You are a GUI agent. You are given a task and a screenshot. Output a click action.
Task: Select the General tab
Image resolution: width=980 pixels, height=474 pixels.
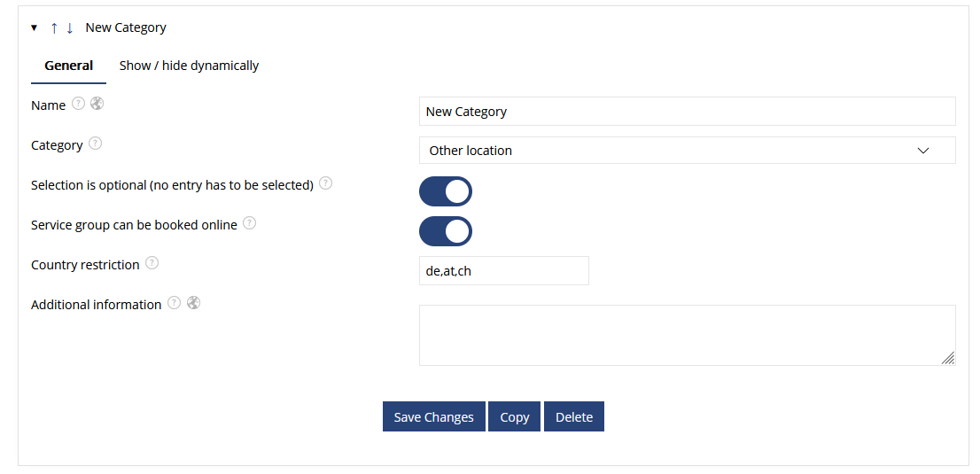[x=69, y=66]
